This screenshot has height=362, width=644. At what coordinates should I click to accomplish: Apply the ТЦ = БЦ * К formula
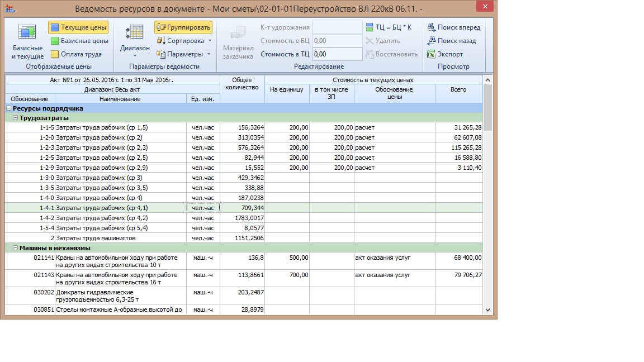click(x=388, y=27)
